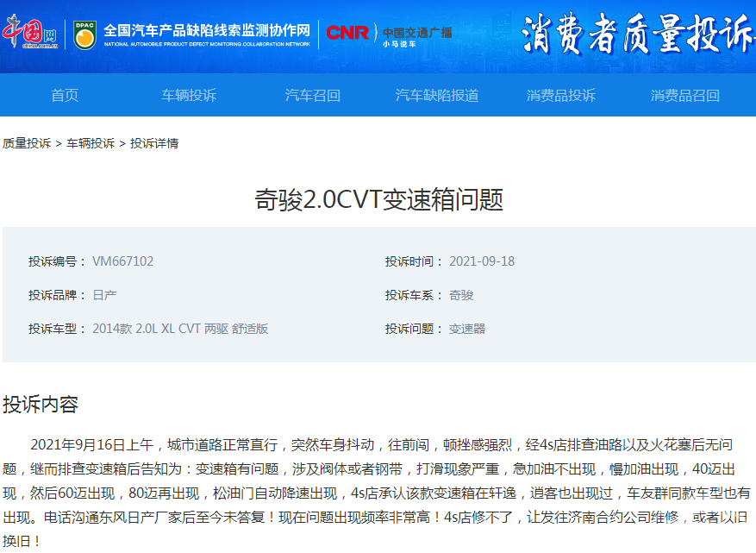Open the 首页 navigation tab
Image resolution: width=756 pixels, height=553 pixels.
(65, 95)
